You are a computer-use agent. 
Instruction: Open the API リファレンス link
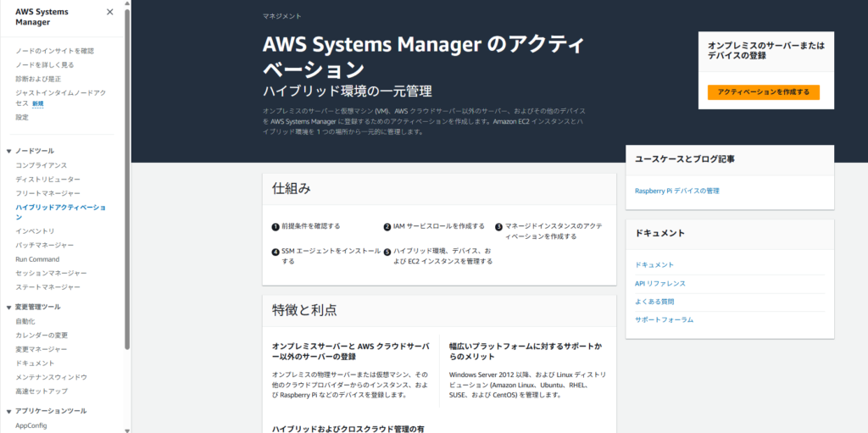coord(659,284)
